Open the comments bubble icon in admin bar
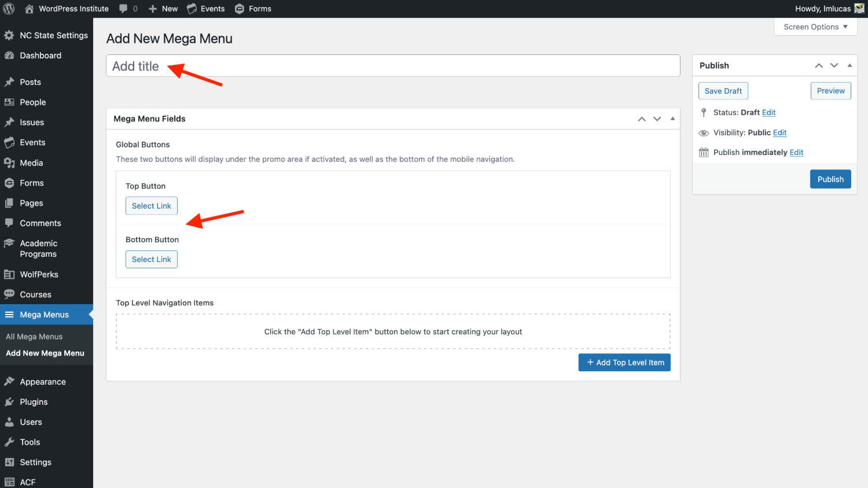Screen dimensions: 868x488 (x=123, y=9)
